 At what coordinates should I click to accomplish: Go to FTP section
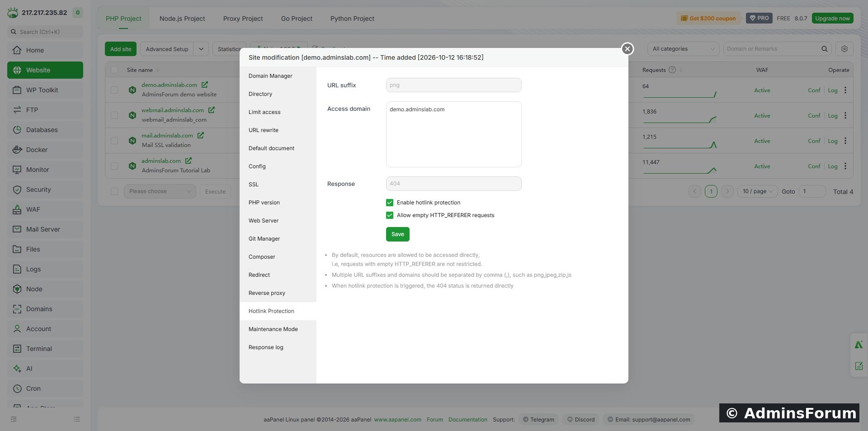[x=45, y=110]
